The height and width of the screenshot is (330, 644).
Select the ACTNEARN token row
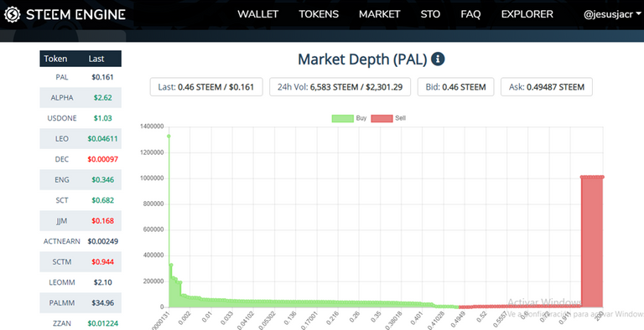pos(80,241)
